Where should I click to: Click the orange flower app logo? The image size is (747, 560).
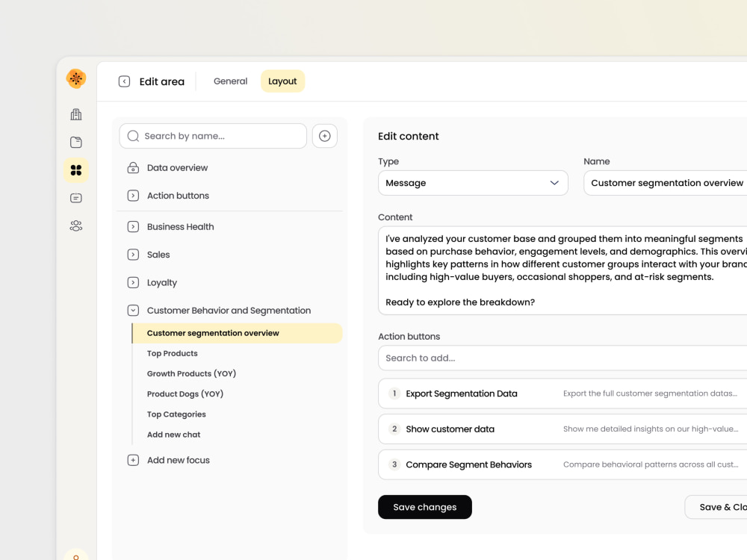pos(75,78)
